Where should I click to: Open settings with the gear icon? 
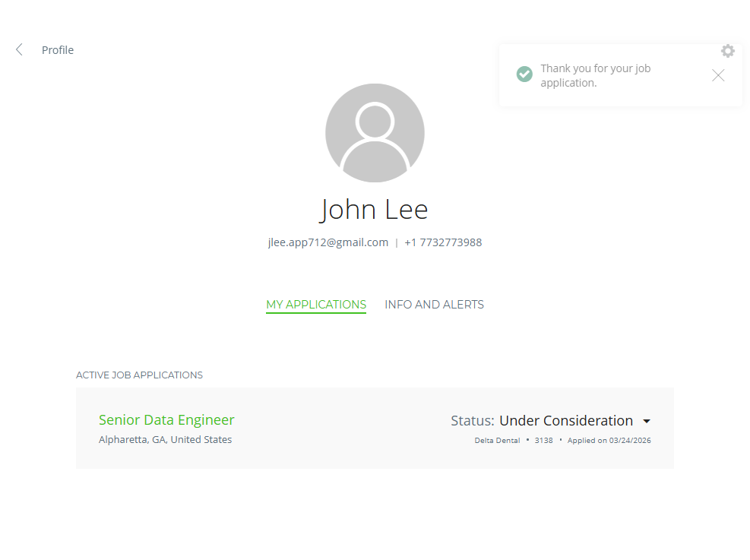coord(728,51)
